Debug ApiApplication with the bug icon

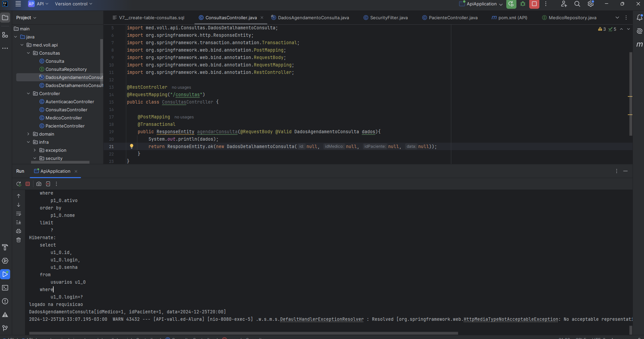click(x=523, y=4)
